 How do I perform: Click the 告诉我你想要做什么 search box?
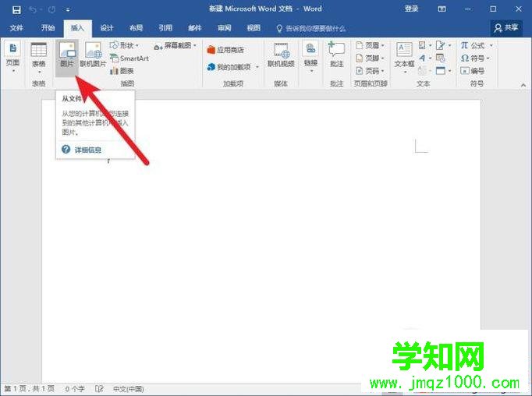point(311,29)
